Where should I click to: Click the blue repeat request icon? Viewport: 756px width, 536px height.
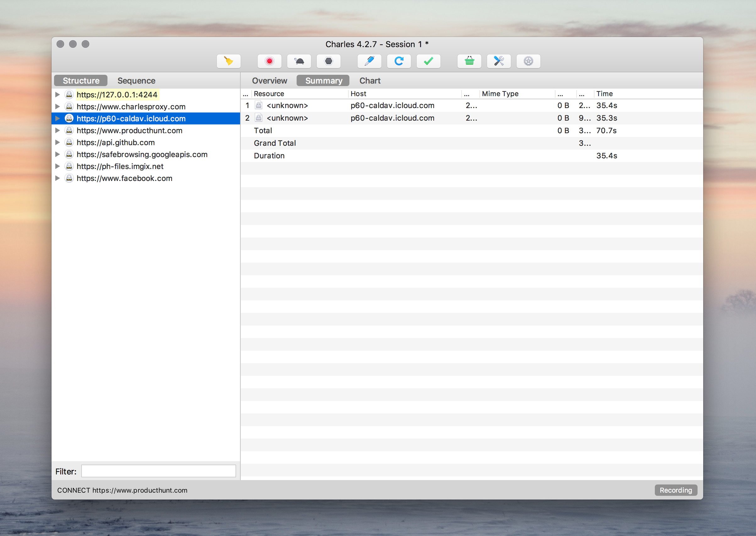coord(399,61)
